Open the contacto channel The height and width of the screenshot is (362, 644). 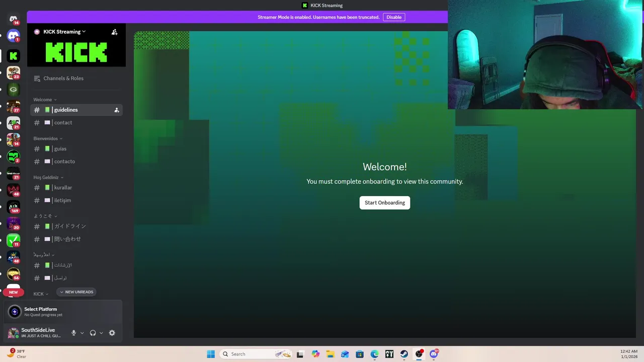click(x=76, y=161)
